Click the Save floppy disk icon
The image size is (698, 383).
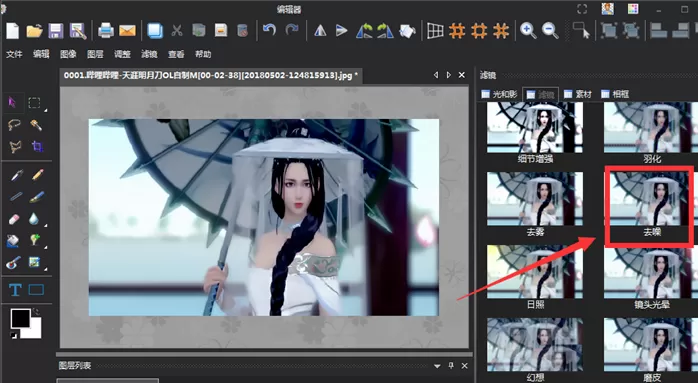pyautogui.click(x=56, y=31)
